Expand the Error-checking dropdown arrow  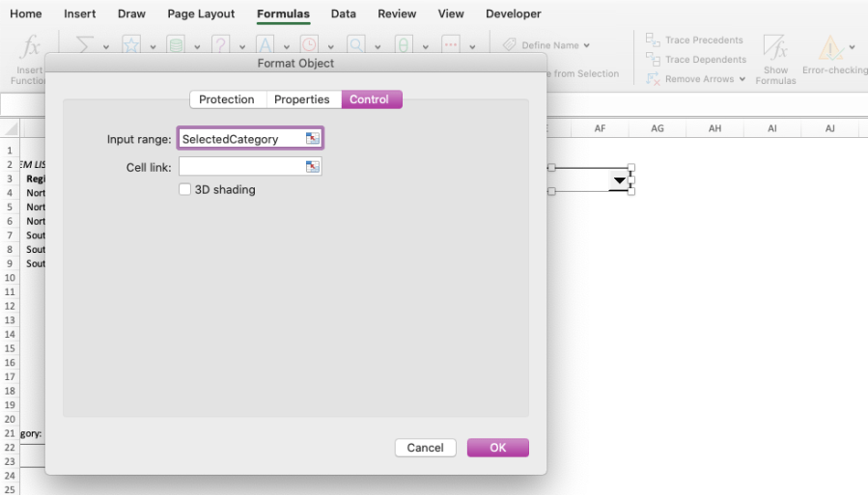tap(852, 47)
